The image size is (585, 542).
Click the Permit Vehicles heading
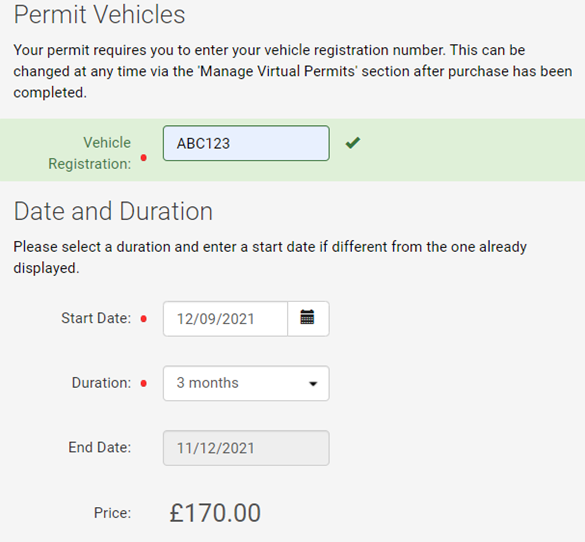(99, 15)
